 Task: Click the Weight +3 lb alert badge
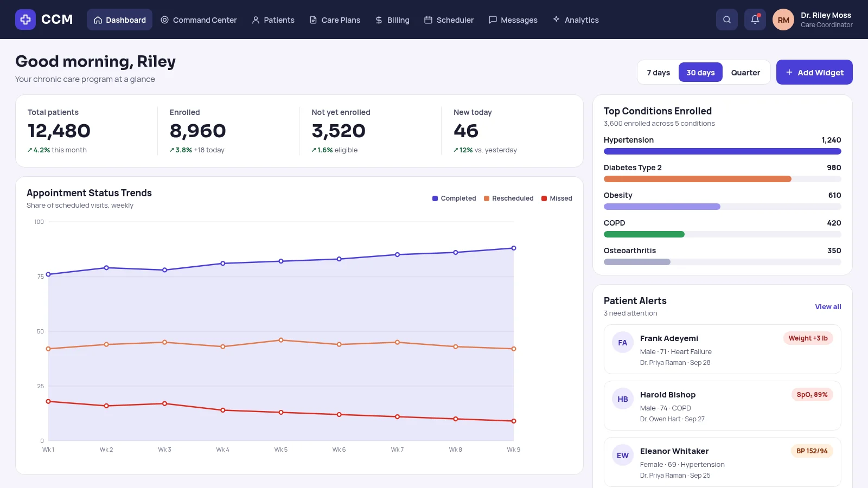(x=808, y=338)
